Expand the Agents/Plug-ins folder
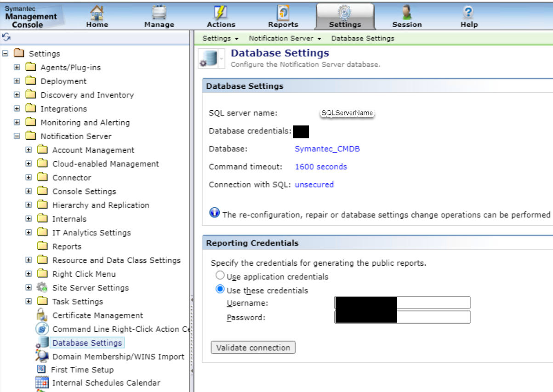The height and width of the screenshot is (392, 553). pos(17,67)
